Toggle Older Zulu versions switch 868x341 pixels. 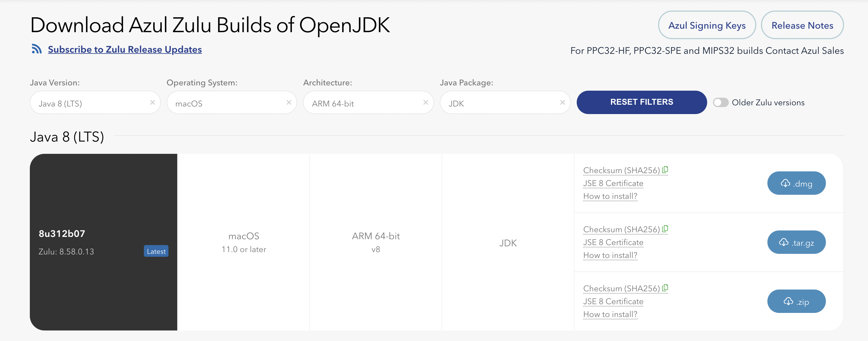tap(721, 102)
